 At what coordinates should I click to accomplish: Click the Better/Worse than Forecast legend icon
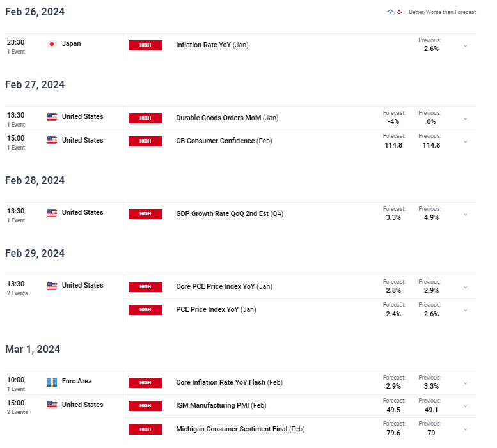point(395,12)
